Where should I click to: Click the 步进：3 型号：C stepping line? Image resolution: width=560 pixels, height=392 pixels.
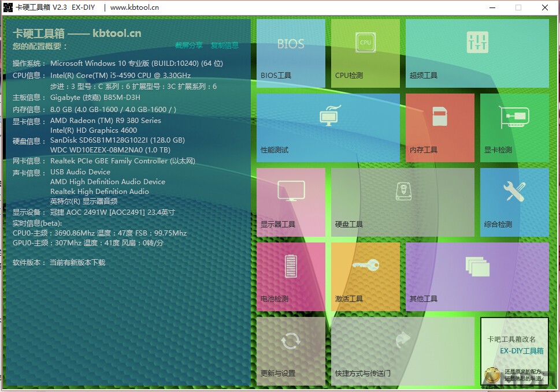[x=133, y=87]
